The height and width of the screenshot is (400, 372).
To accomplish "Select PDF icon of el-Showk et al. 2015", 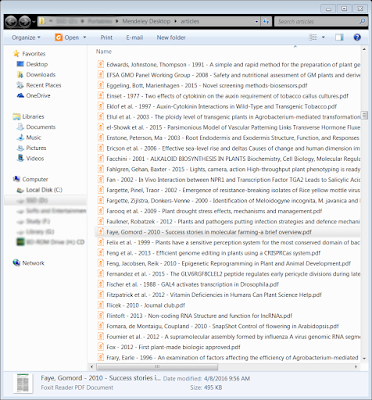I will coord(101,127).
